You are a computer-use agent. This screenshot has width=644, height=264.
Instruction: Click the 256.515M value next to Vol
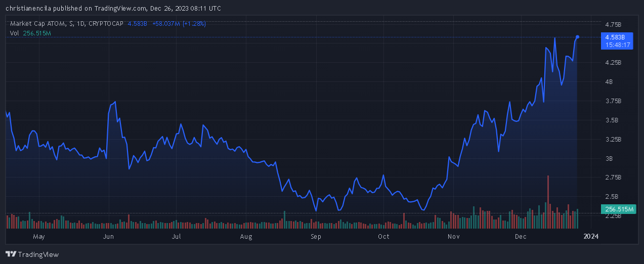pyautogui.click(x=37, y=33)
